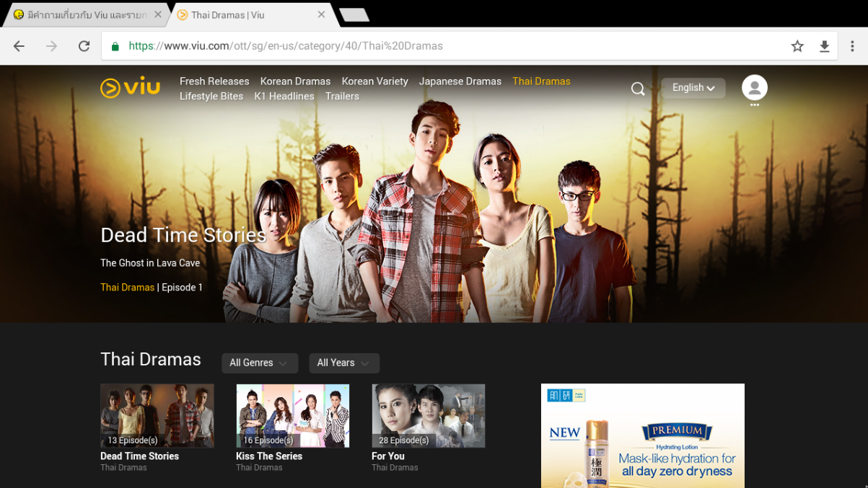Open Kiss The Series thumbnail
Viewport: 868px width, 488px height.
coord(293,416)
